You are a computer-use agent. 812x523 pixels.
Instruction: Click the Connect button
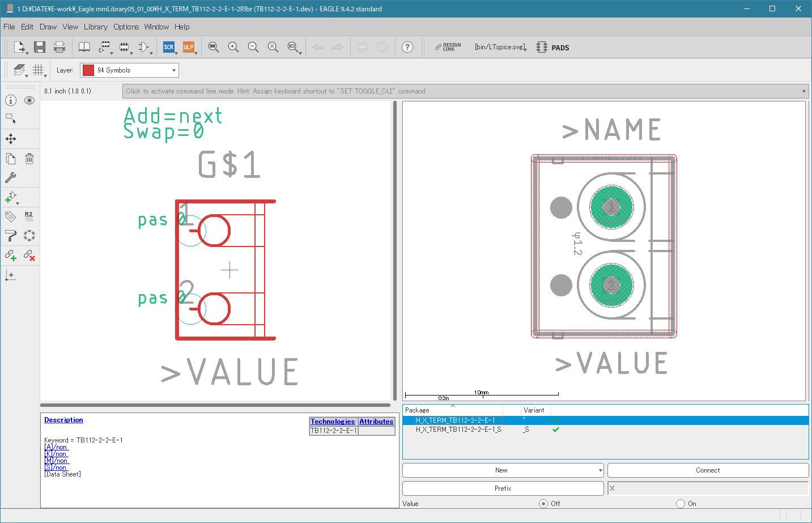click(708, 470)
